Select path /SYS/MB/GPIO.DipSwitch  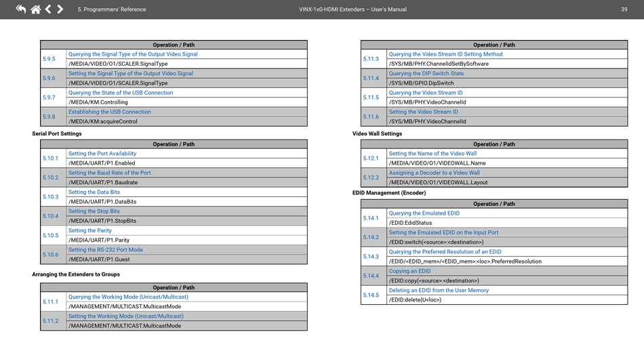(x=421, y=83)
